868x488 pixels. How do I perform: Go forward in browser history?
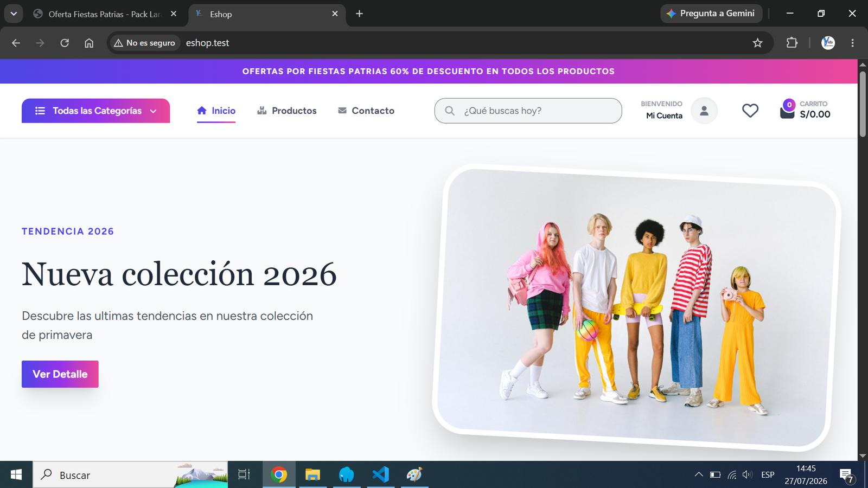(40, 43)
